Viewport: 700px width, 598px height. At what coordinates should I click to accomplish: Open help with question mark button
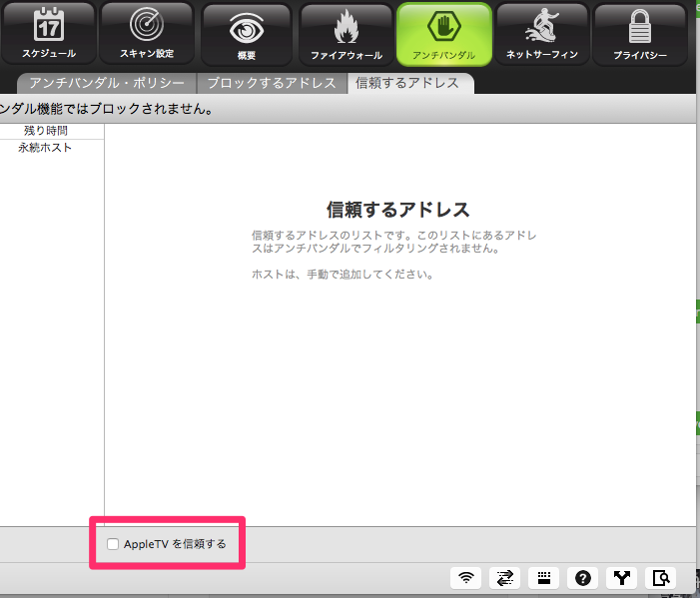pos(582,578)
